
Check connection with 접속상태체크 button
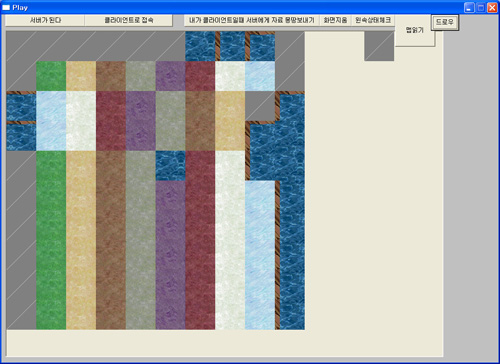(x=373, y=20)
